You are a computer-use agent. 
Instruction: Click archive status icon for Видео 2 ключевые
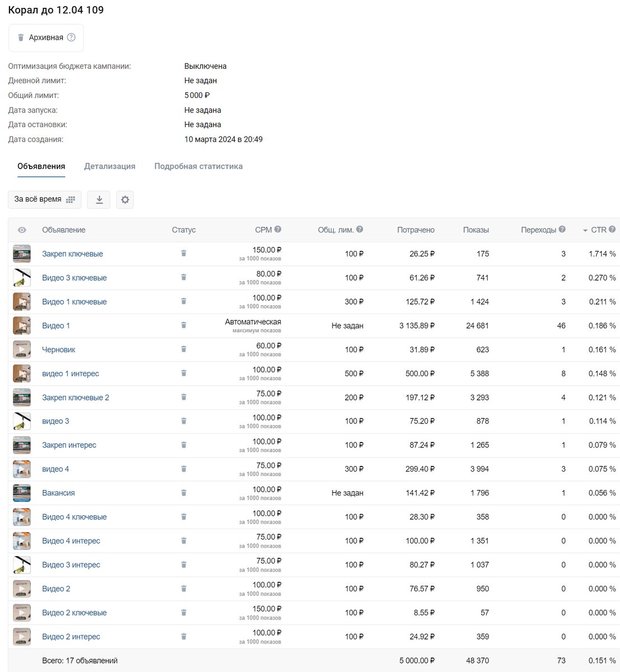tap(184, 613)
